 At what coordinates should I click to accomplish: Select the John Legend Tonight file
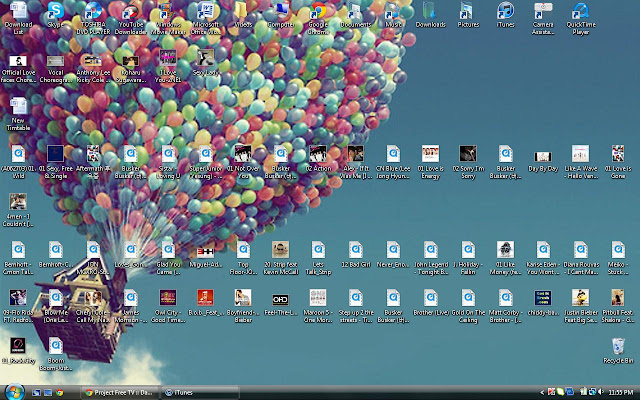pos(431,258)
